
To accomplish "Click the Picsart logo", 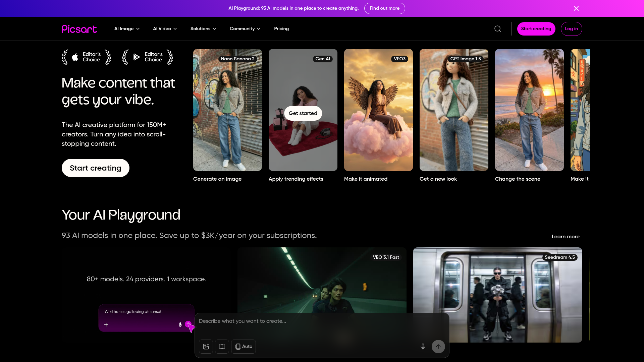I will click(x=79, y=29).
